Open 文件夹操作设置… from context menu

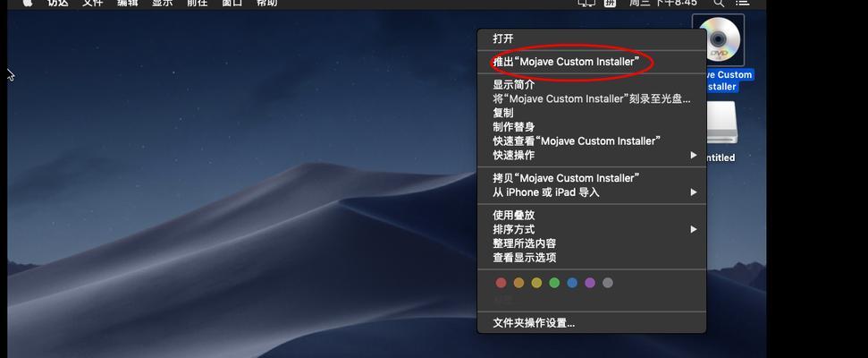pyautogui.click(x=592, y=323)
